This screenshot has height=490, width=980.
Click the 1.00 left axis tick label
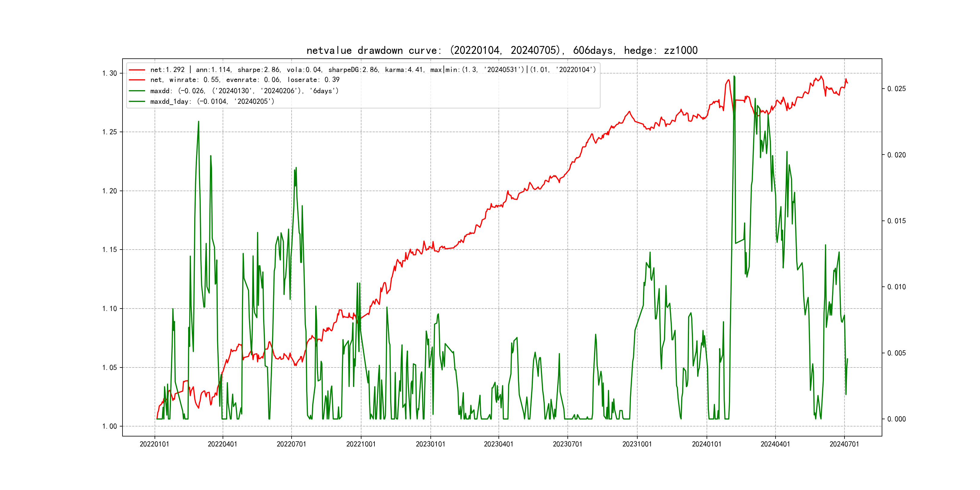click(x=109, y=426)
